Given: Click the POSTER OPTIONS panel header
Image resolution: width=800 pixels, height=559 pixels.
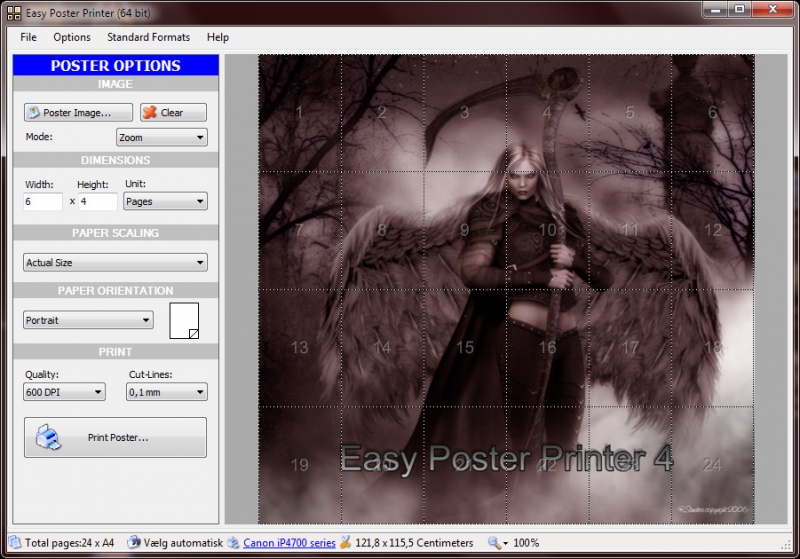Looking at the screenshot, I should click(x=116, y=65).
